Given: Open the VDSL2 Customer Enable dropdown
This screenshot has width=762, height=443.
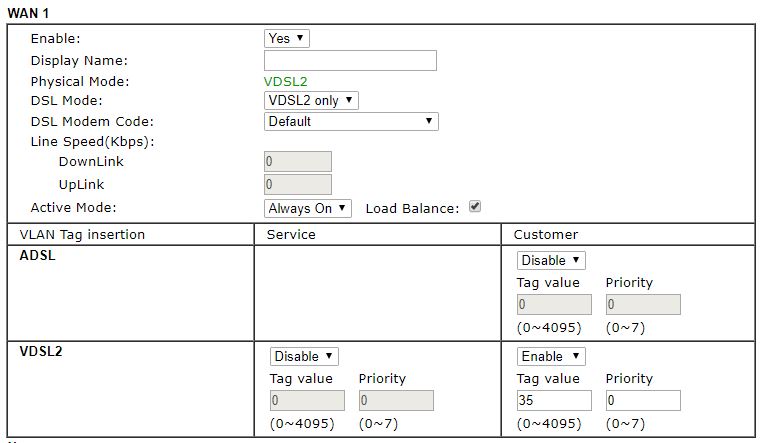Looking at the screenshot, I should pos(551,356).
